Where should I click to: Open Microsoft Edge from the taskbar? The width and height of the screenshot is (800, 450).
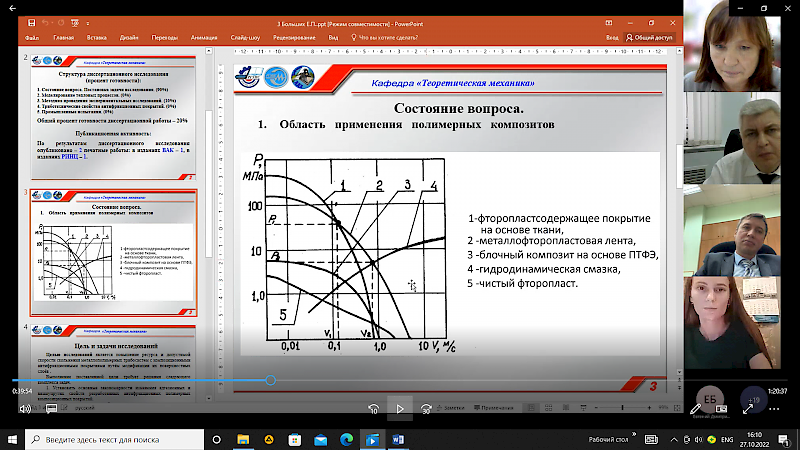346,439
